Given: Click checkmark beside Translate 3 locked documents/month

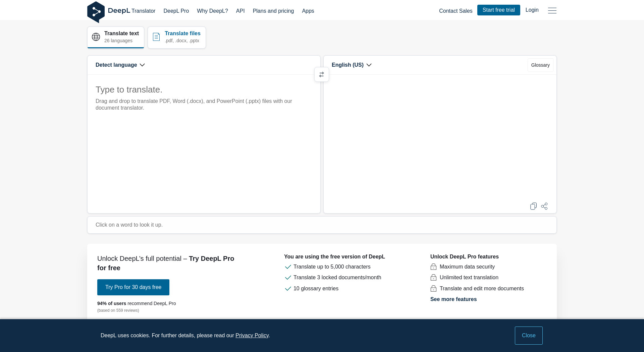Looking at the screenshot, I should (288, 278).
